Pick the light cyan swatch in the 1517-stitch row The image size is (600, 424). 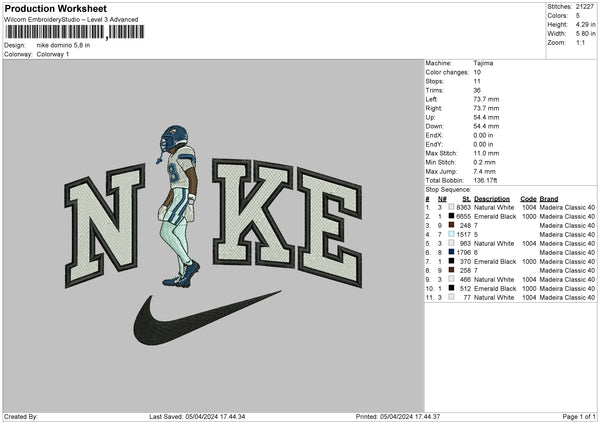tap(451, 234)
